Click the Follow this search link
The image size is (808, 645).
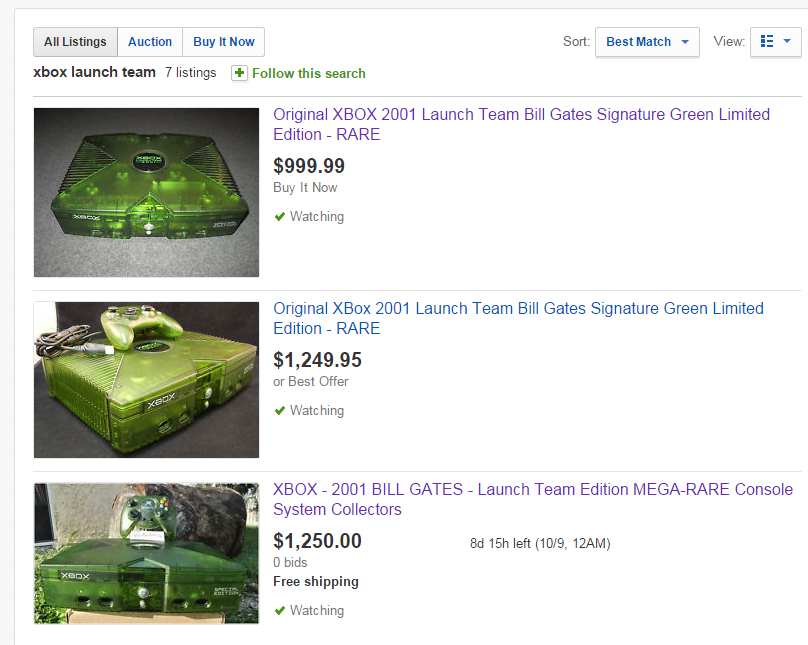(309, 73)
